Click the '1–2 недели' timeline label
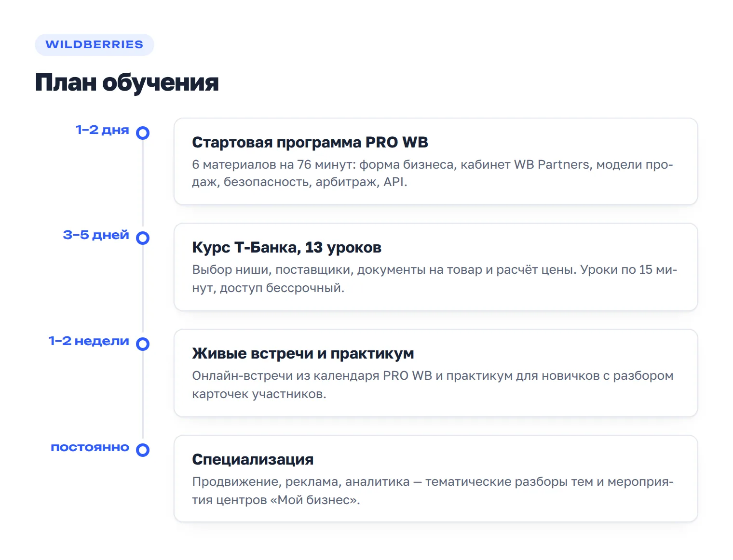 (89, 341)
